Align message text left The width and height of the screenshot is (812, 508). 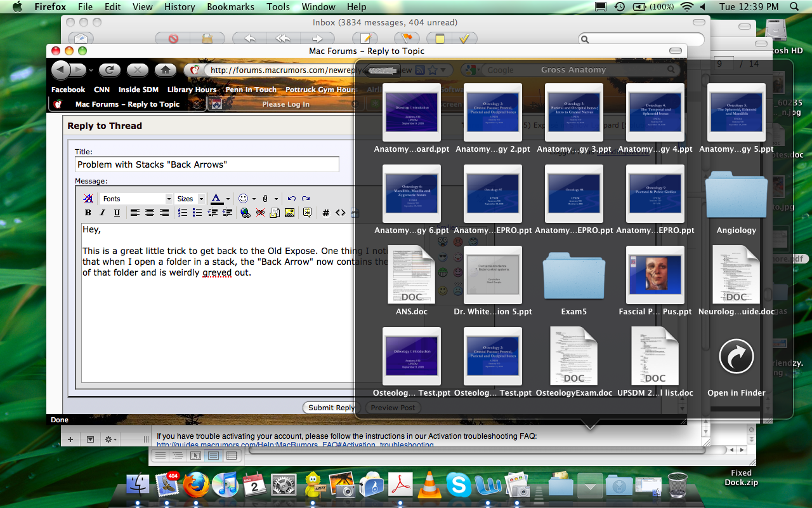coord(135,213)
